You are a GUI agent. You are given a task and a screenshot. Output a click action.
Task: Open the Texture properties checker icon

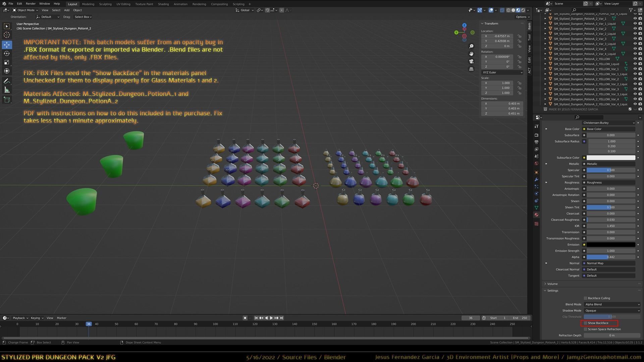pos(536,224)
